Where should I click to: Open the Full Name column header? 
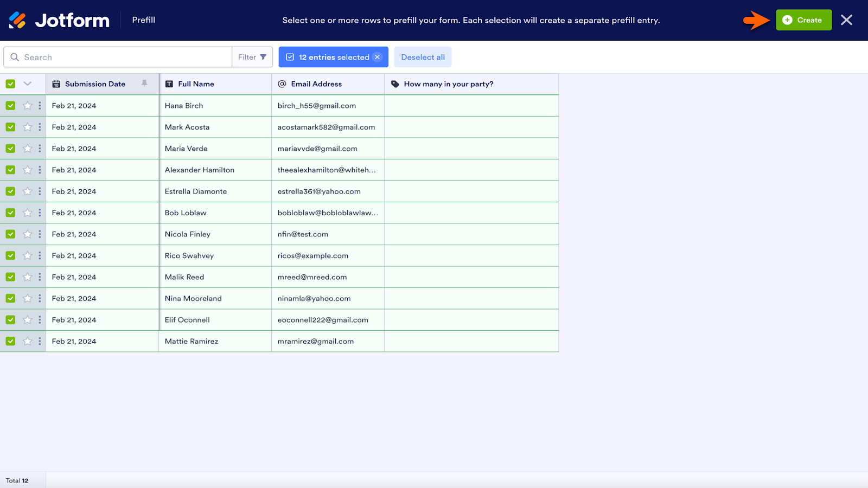coord(215,84)
